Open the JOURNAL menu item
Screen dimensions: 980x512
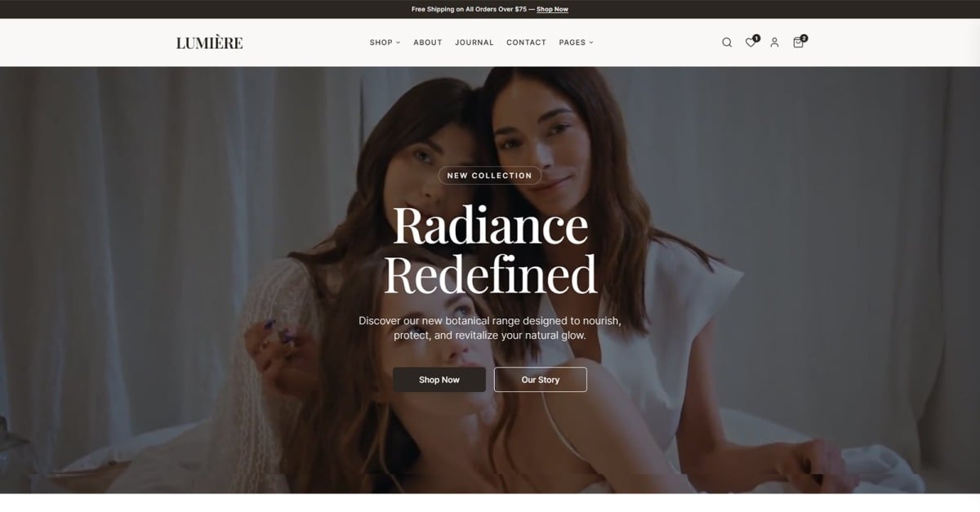tap(474, 42)
